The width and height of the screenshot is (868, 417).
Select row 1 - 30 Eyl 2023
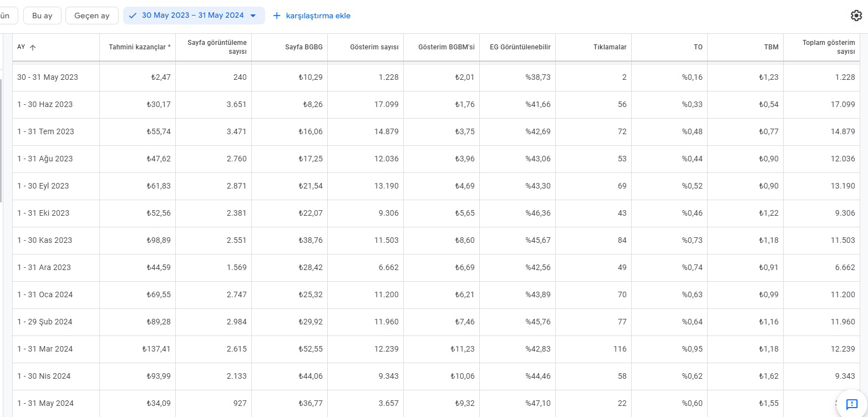tap(436, 186)
